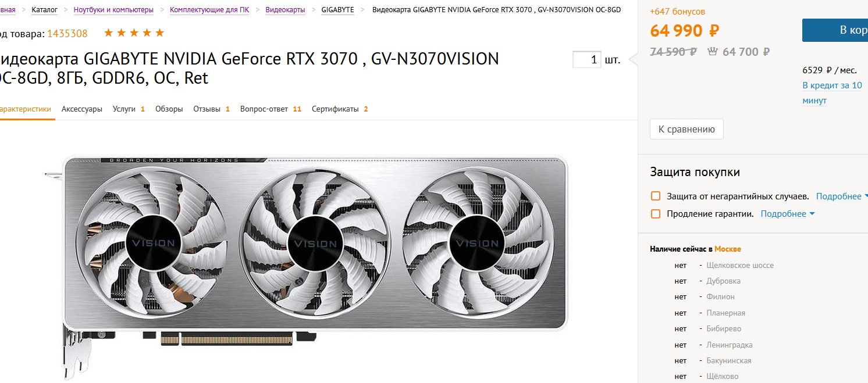Check the Защита от негарантийных случаев box
This screenshot has width=868, height=383.
656,196
